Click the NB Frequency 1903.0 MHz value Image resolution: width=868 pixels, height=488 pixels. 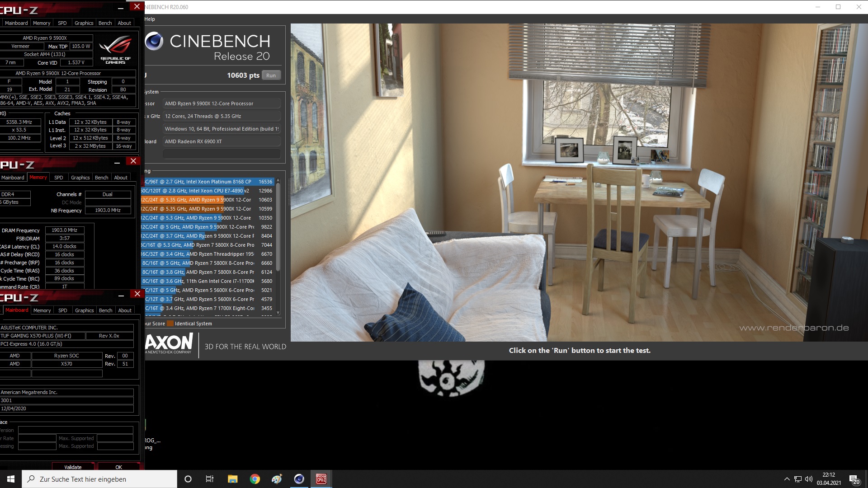click(x=108, y=210)
